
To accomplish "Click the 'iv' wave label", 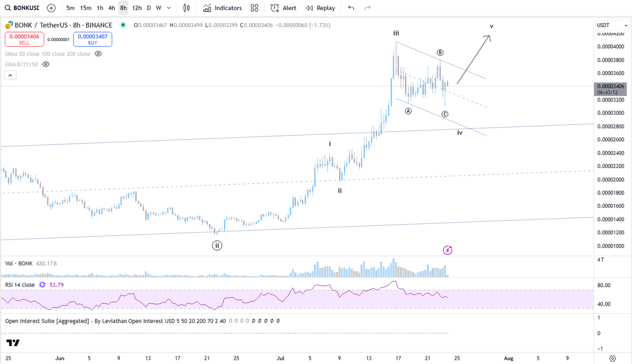I will pos(460,133).
